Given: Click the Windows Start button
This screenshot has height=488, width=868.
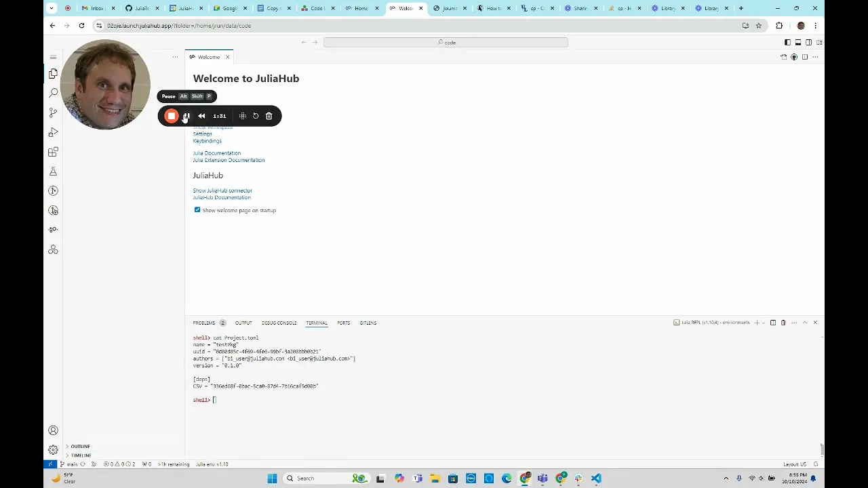Looking at the screenshot, I should point(272,479).
